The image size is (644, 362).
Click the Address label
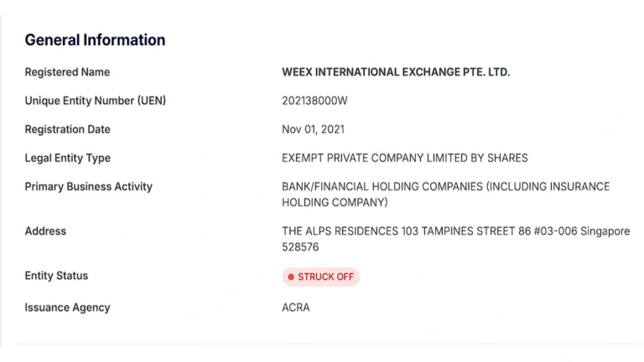(x=45, y=231)
